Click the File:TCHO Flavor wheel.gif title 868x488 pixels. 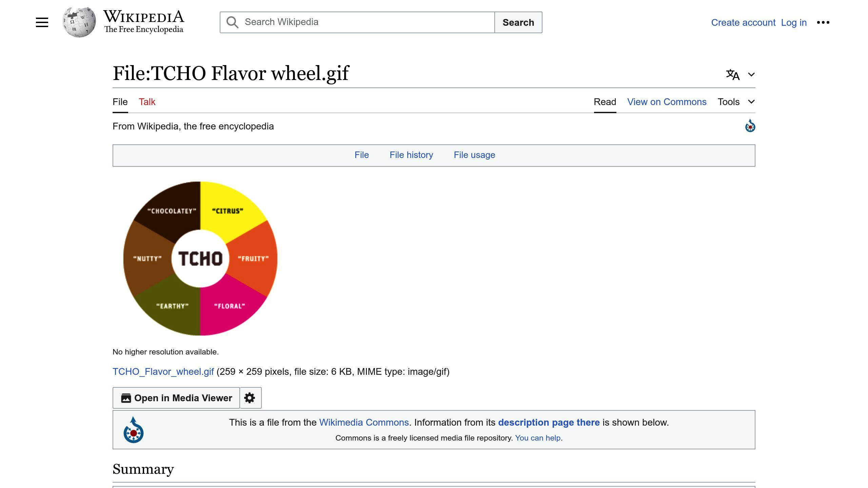pyautogui.click(x=231, y=73)
